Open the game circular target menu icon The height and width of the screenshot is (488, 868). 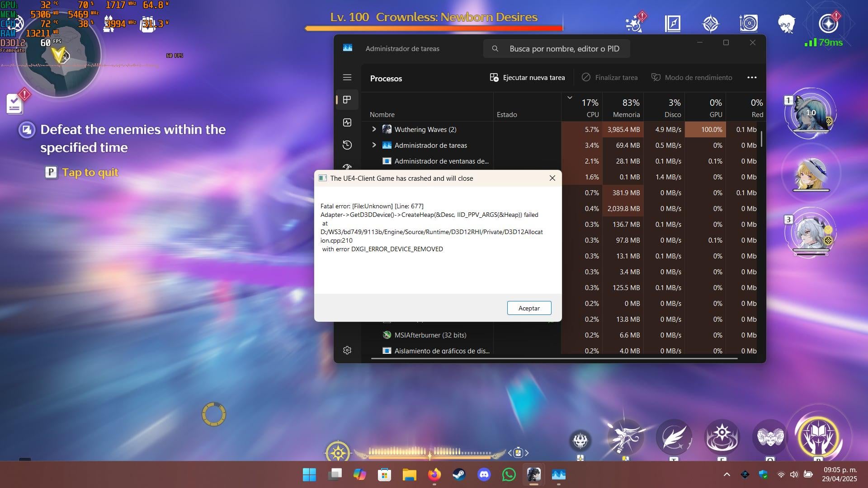(749, 23)
